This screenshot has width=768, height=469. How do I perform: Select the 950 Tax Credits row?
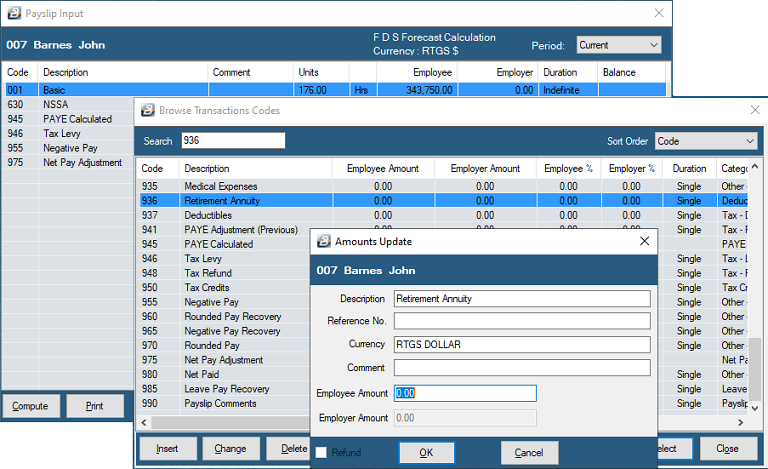225,287
